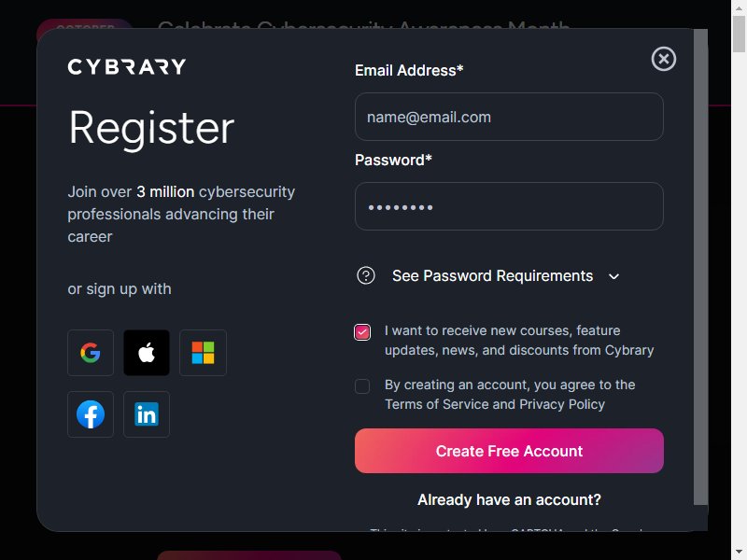The image size is (747, 560).
Task: Close the Register dialog
Action: click(664, 59)
